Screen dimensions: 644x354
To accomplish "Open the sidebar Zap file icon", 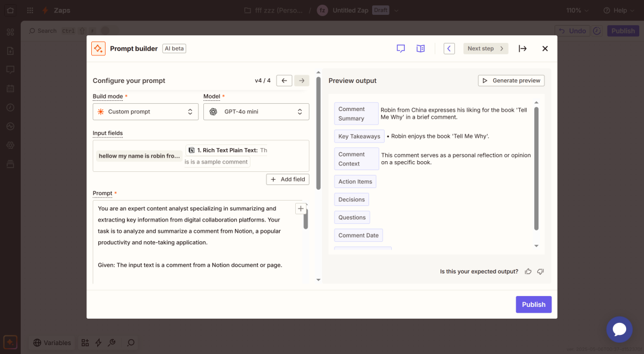I will 10,51.
